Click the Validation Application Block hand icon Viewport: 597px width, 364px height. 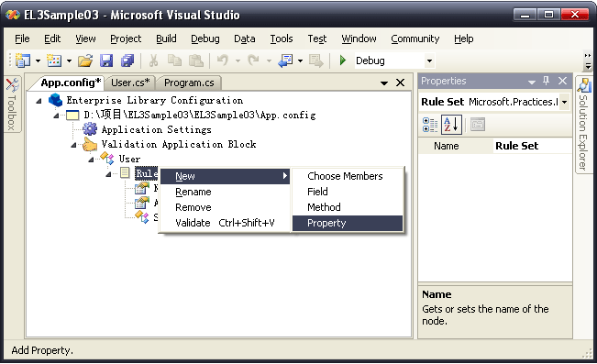[x=90, y=144]
